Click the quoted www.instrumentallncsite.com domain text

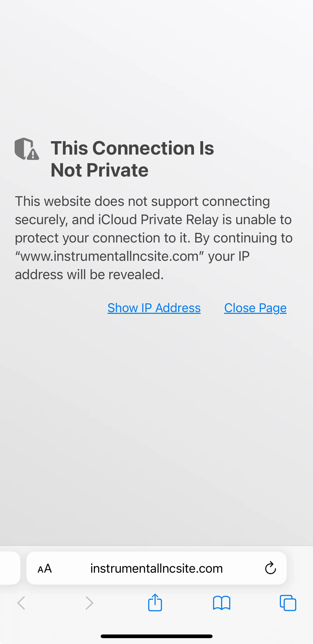110,256
